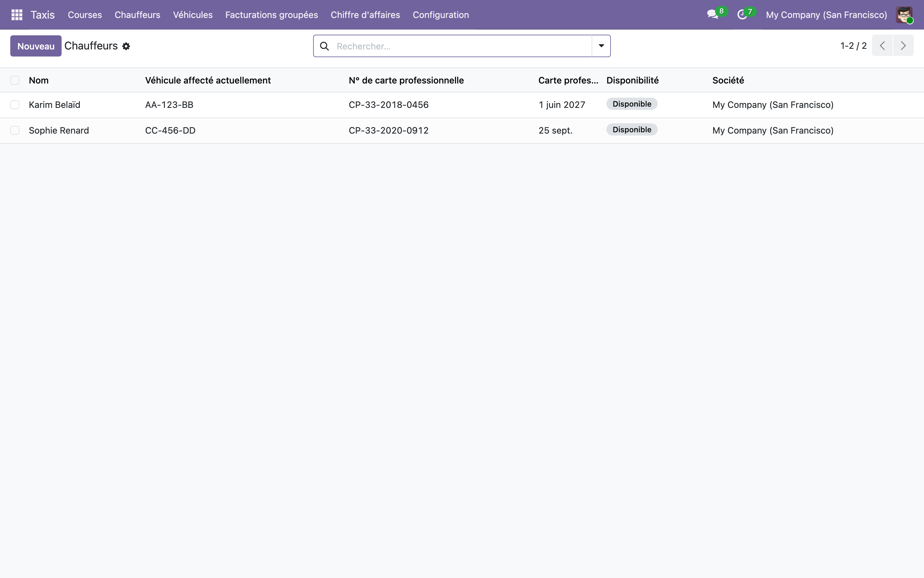The height and width of the screenshot is (578, 924).
Task: Go to previous page arrow
Action: [882, 46]
